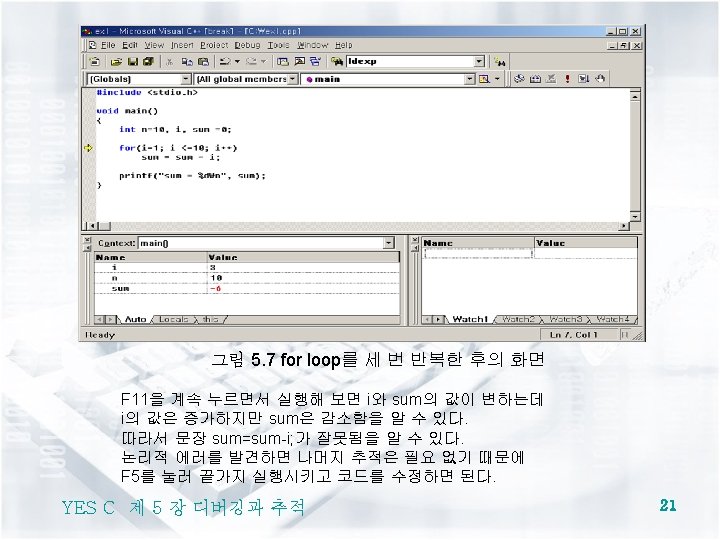Click the Cut scissors icon
This screenshot has height=540, width=720.
[170, 62]
